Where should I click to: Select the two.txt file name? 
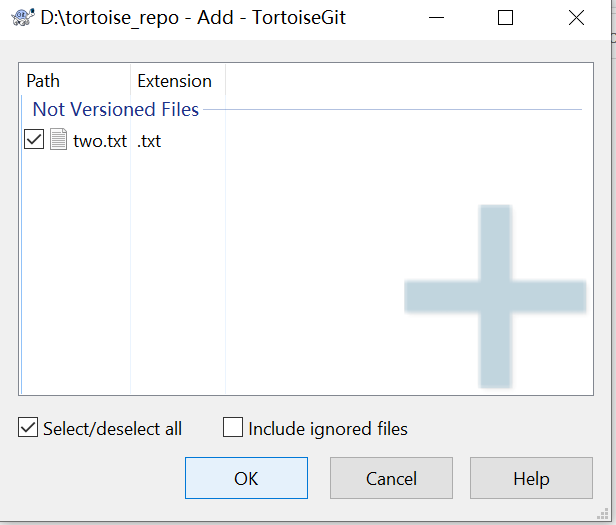click(x=100, y=141)
